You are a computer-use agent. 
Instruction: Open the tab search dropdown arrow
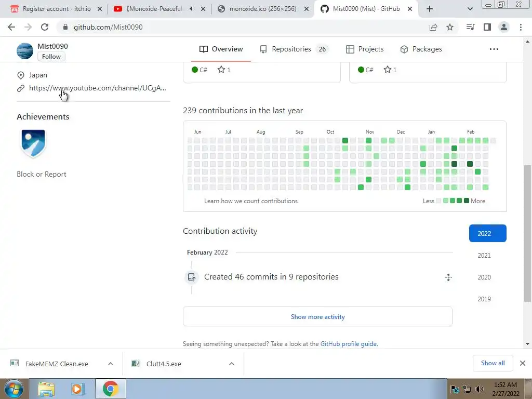click(x=470, y=9)
